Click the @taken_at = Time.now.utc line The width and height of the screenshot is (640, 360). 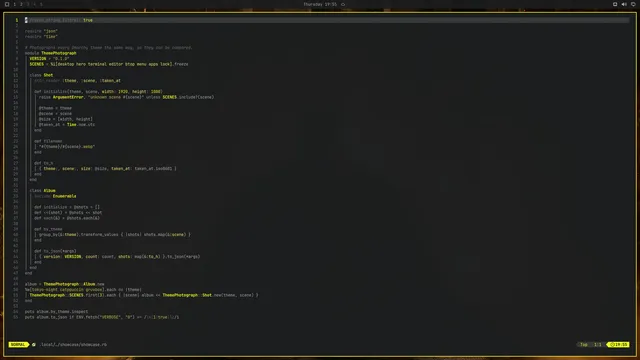coord(67,124)
